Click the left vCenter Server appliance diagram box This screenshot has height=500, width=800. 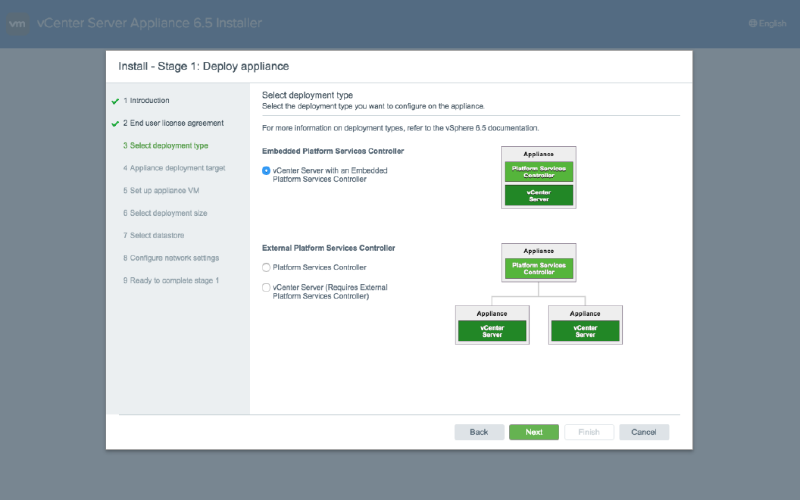point(492,324)
